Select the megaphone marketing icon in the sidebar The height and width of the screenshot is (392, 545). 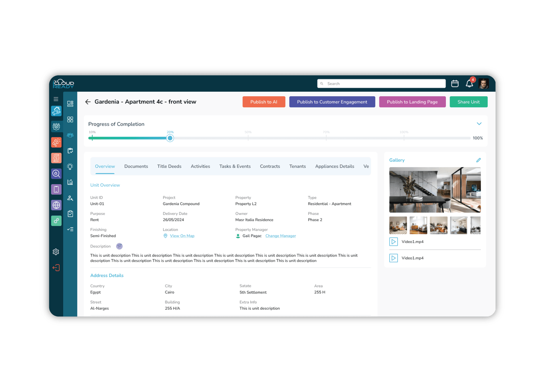(x=56, y=142)
